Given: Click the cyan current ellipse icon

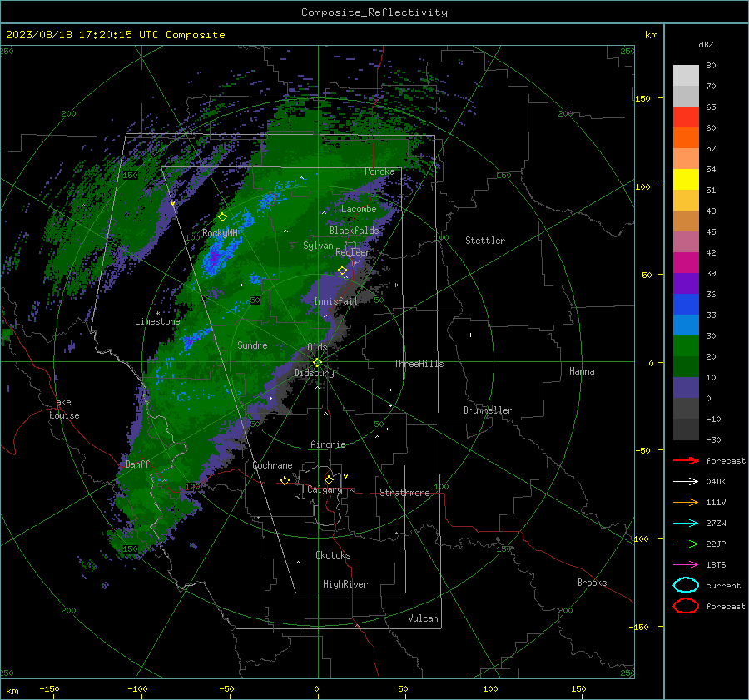Looking at the screenshot, I should pos(686,585).
